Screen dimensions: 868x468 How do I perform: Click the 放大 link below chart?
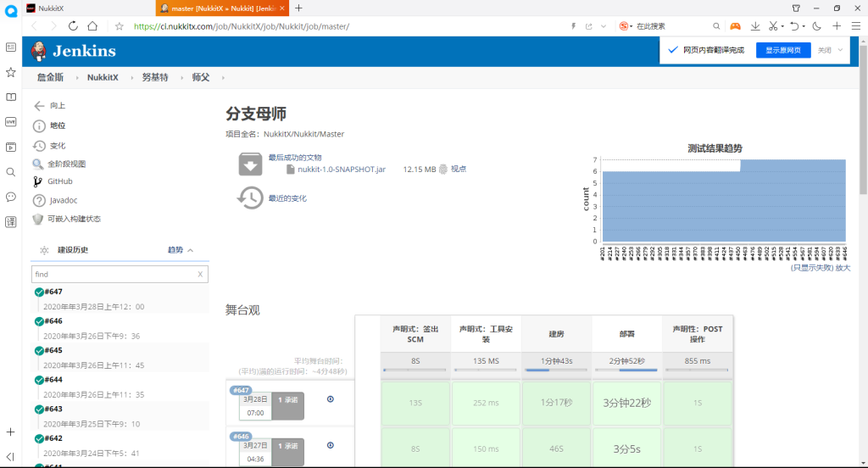point(843,268)
